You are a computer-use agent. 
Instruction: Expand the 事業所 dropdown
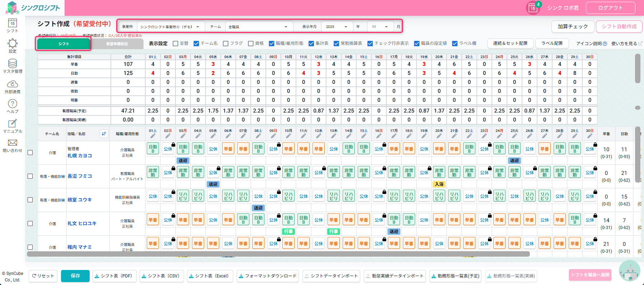pyautogui.click(x=170, y=27)
